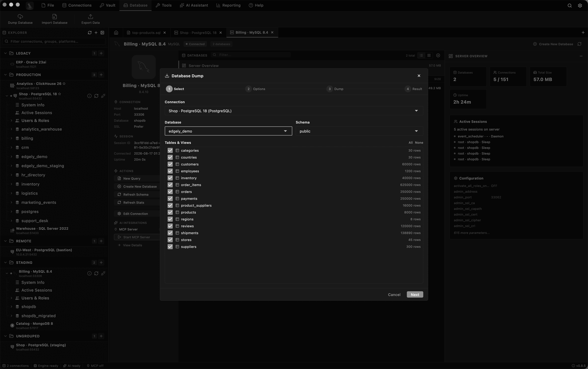Click refresh icon on Billing MySQL 8.4 row
The image size is (588, 369).
point(96,273)
